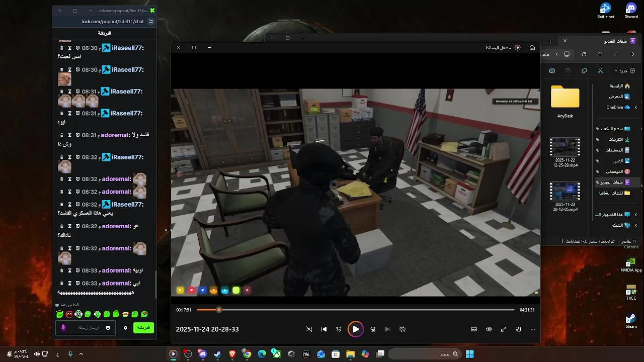The height and width of the screenshot is (362, 644).
Task: Open Desktop (سطح المكتب) in sidebar
Action: tap(616, 129)
